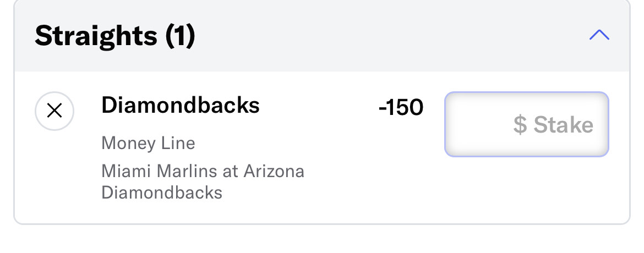The width and height of the screenshot is (644, 253).
Task: Click the dollar sign in the Stake box
Action: coord(520,124)
